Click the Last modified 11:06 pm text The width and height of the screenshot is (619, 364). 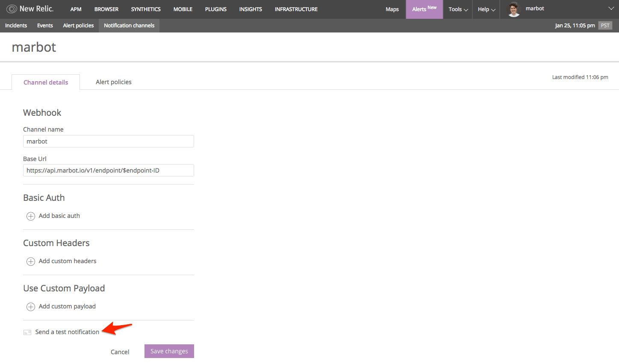[580, 77]
